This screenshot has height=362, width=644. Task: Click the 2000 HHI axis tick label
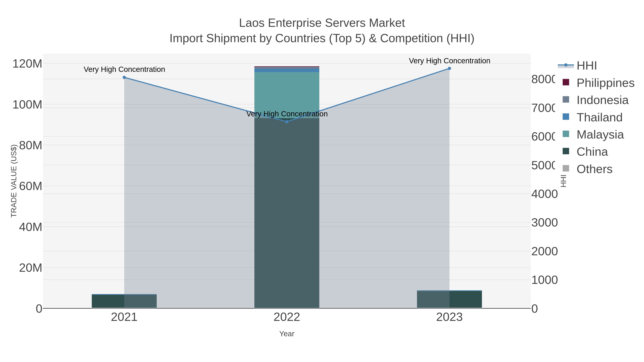[545, 251]
